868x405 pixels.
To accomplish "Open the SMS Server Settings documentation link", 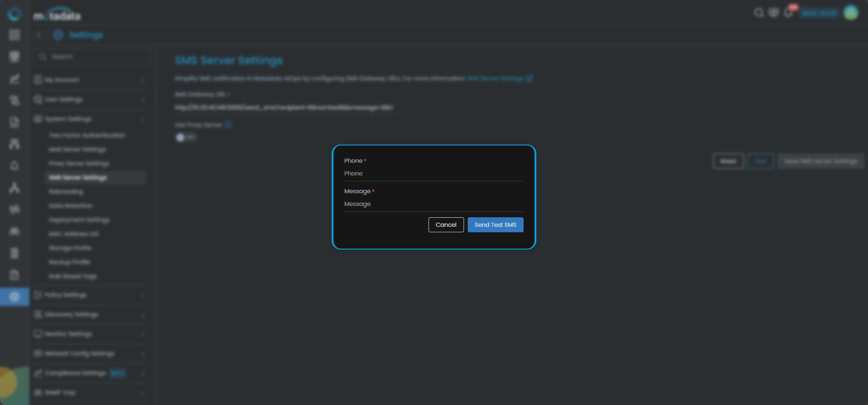I will 500,79.
